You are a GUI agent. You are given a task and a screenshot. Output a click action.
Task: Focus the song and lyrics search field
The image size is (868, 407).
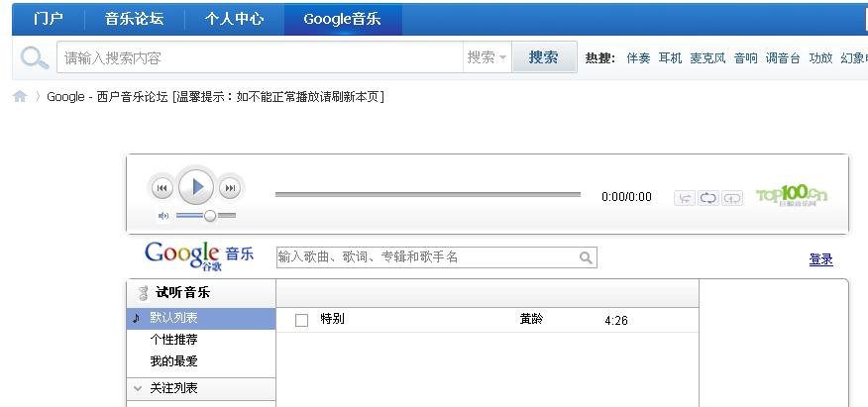[x=437, y=257]
